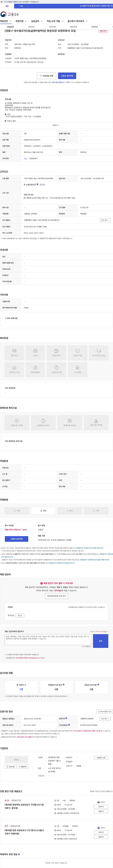Screen dimensions: 113x868
Task: Jump to 전형방법 section tab
Action: pyautogui.click(x=94, y=27)
